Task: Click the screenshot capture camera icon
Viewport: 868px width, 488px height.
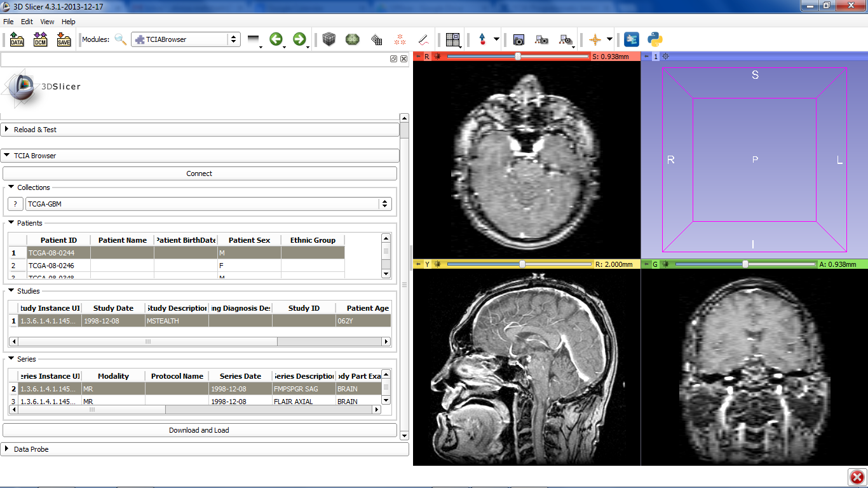Action: [519, 39]
